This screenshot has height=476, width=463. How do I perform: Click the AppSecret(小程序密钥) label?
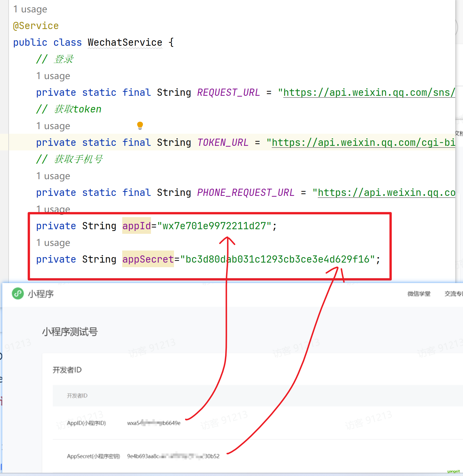[93, 456]
